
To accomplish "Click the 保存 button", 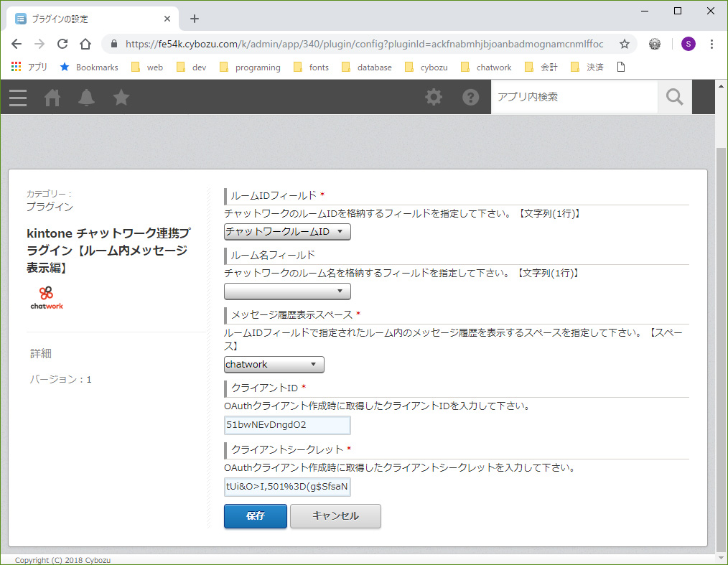I will click(256, 515).
